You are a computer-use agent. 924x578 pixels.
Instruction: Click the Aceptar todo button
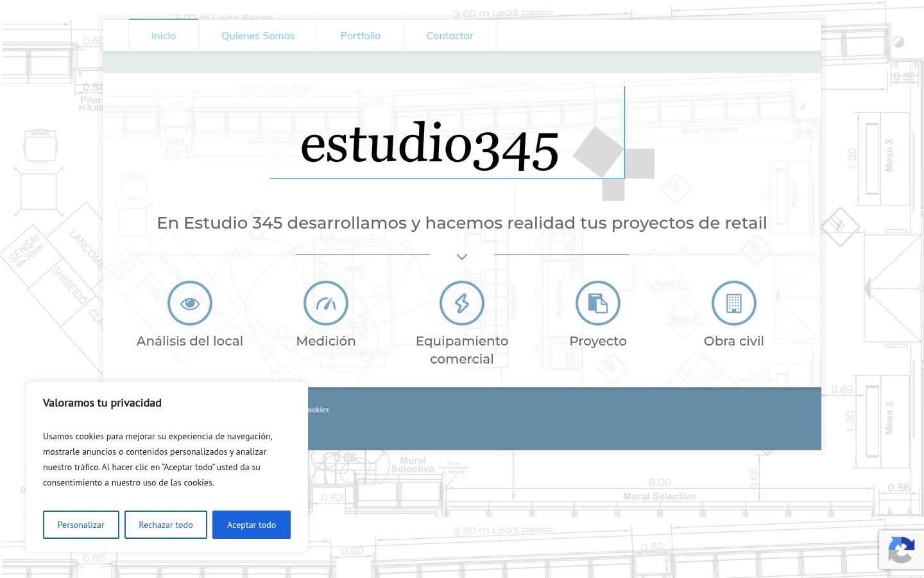[x=252, y=525]
